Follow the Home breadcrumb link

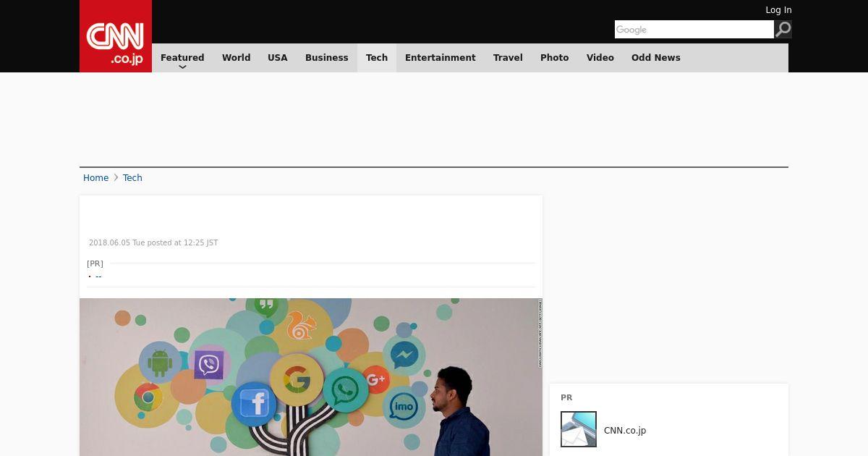pyautogui.click(x=95, y=178)
